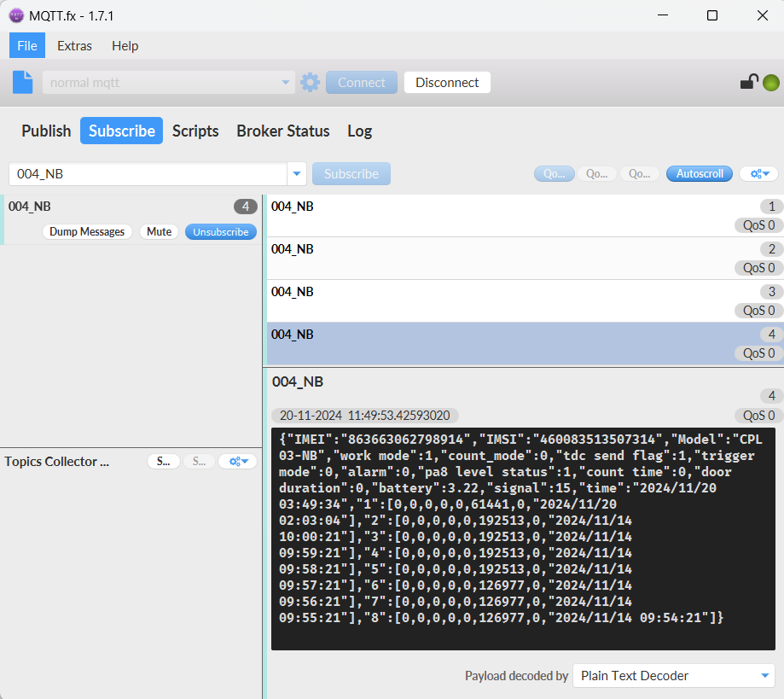Click the MQTT.fx app logo

pyautogui.click(x=16, y=16)
